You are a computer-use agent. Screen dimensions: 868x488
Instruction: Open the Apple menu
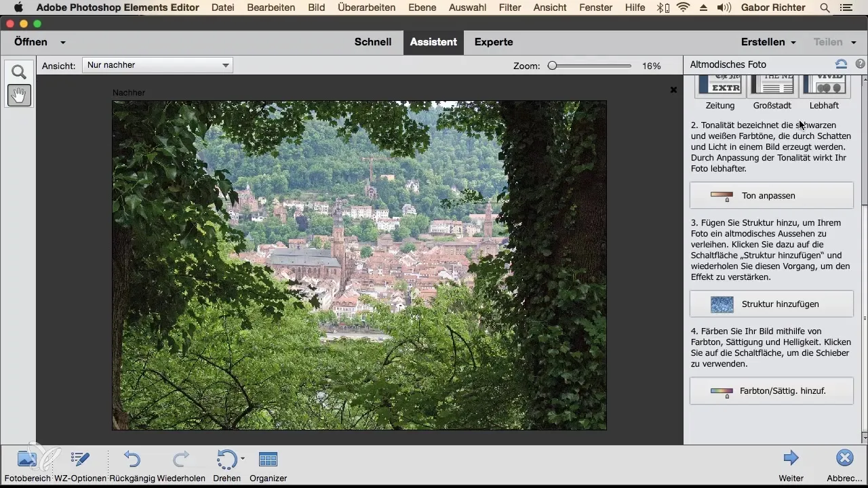[18, 8]
